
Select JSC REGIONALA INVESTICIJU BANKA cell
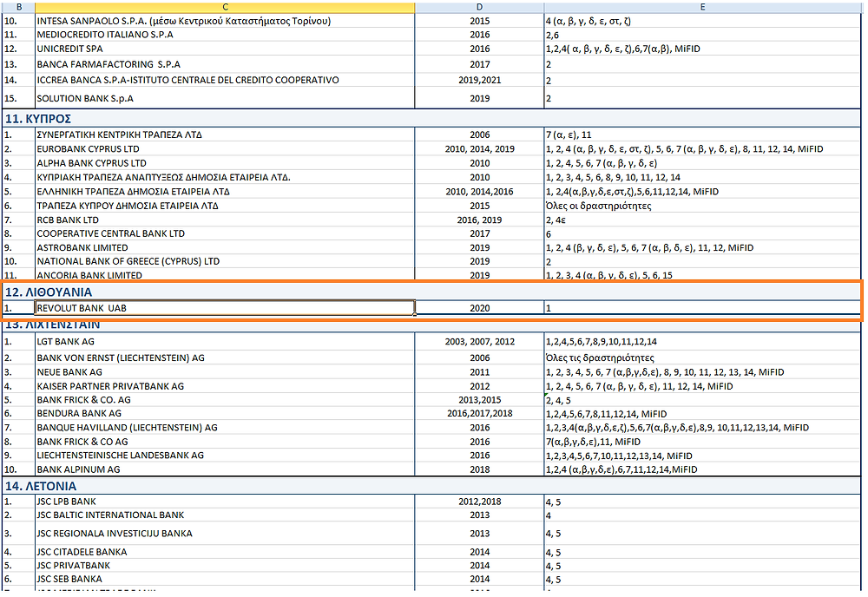coord(225,534)
